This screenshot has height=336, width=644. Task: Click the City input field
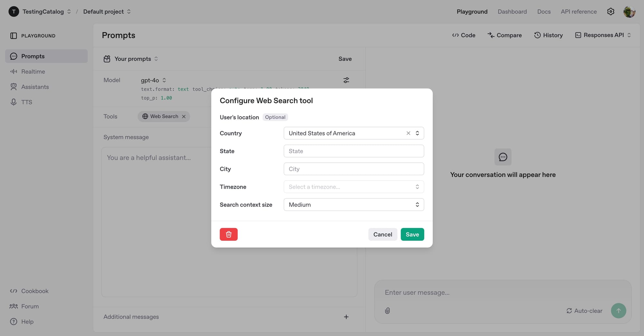pos(354,169)
